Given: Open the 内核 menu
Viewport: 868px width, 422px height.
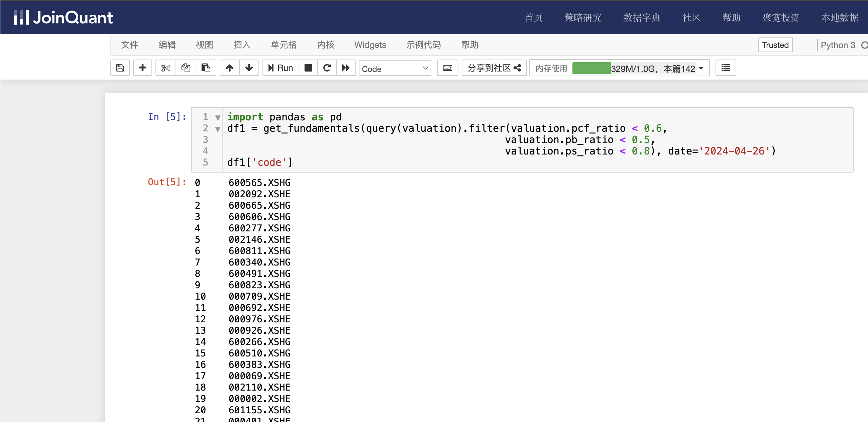Looking at the screenshot, I should coord(326,45).
